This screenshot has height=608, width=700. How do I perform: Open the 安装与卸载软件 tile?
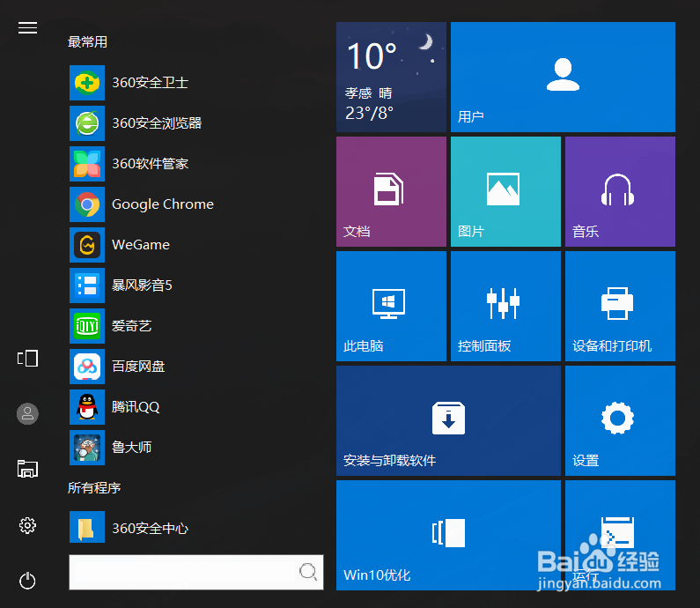449,421
